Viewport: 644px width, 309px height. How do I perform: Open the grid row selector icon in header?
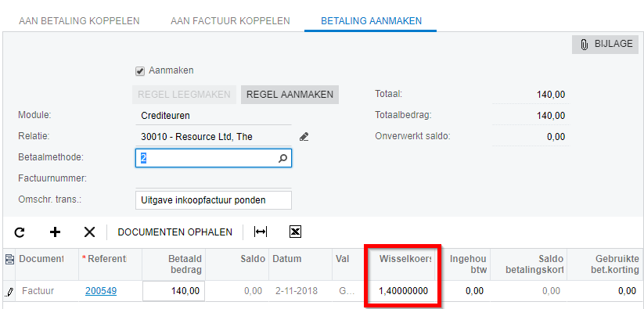(9, 259)
